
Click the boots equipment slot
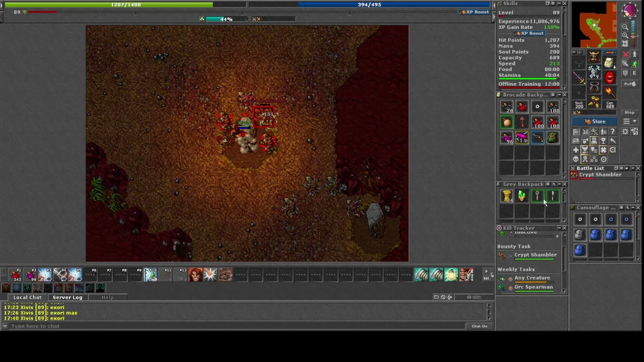pos(594,102)
